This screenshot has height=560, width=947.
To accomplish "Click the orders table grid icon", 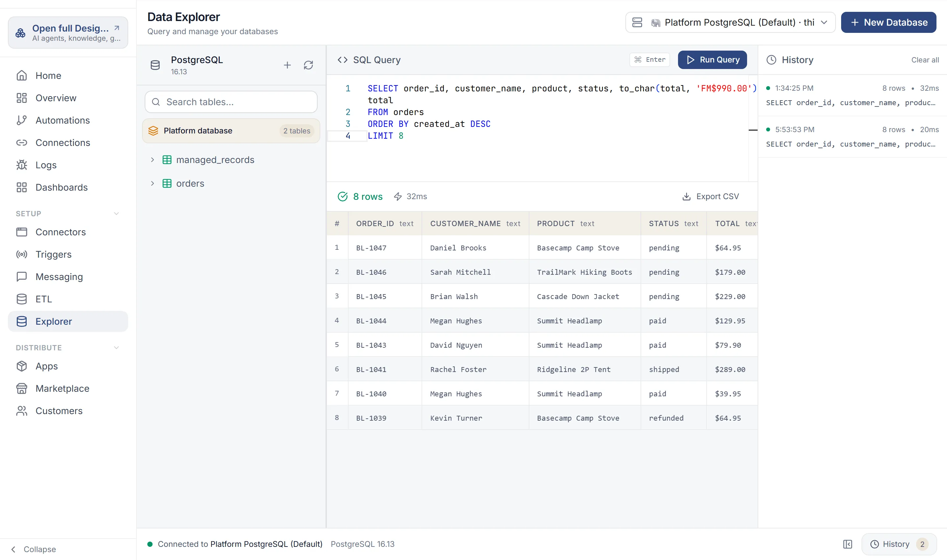I will click(167, 183).
